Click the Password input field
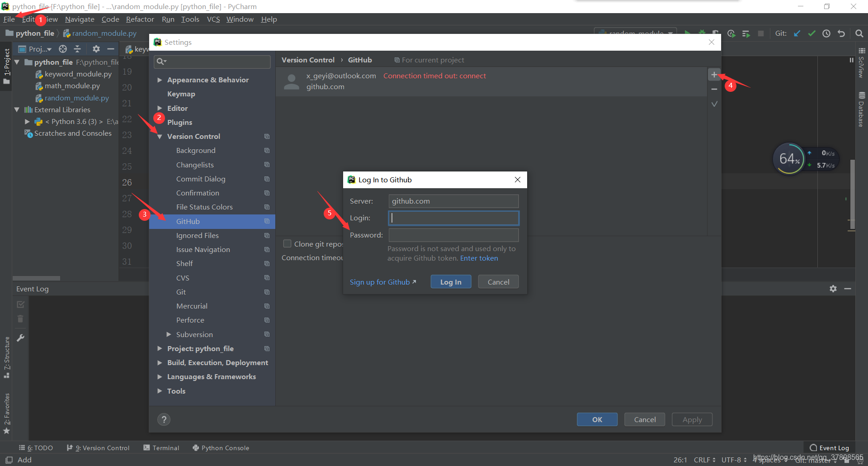 click(x=453, y=235)
